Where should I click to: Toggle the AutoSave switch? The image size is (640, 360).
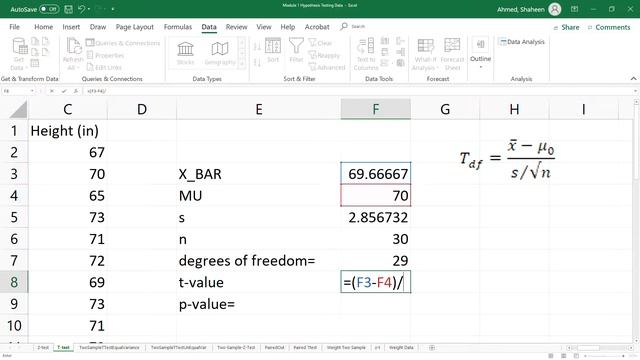(x=49, y=9)
